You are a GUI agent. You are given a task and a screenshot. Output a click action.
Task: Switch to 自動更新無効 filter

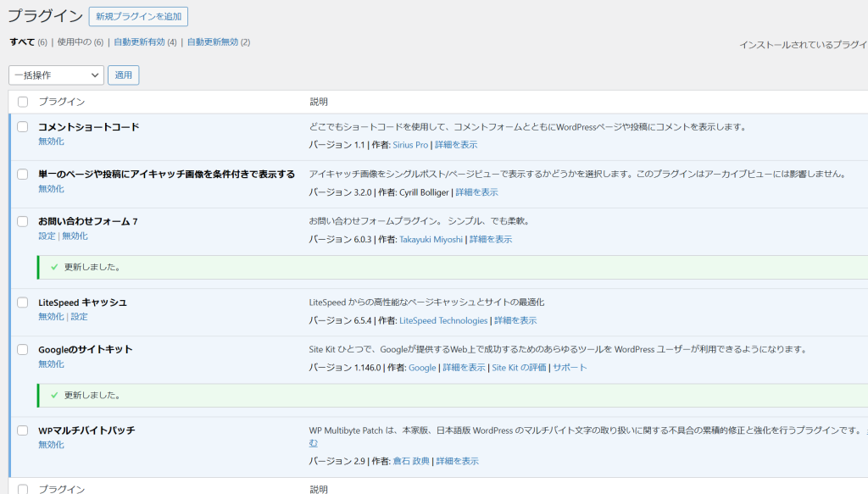click(x=213, y=42)
